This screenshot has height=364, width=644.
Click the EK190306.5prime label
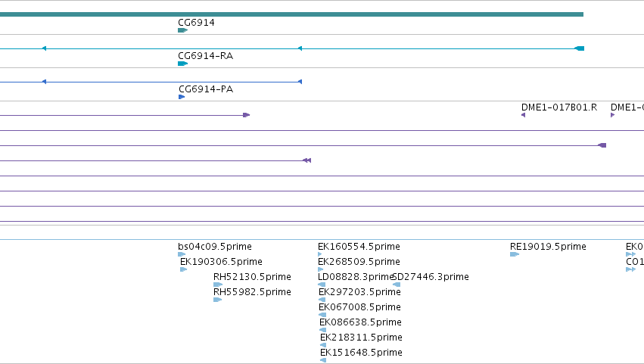tap(221, 262)
